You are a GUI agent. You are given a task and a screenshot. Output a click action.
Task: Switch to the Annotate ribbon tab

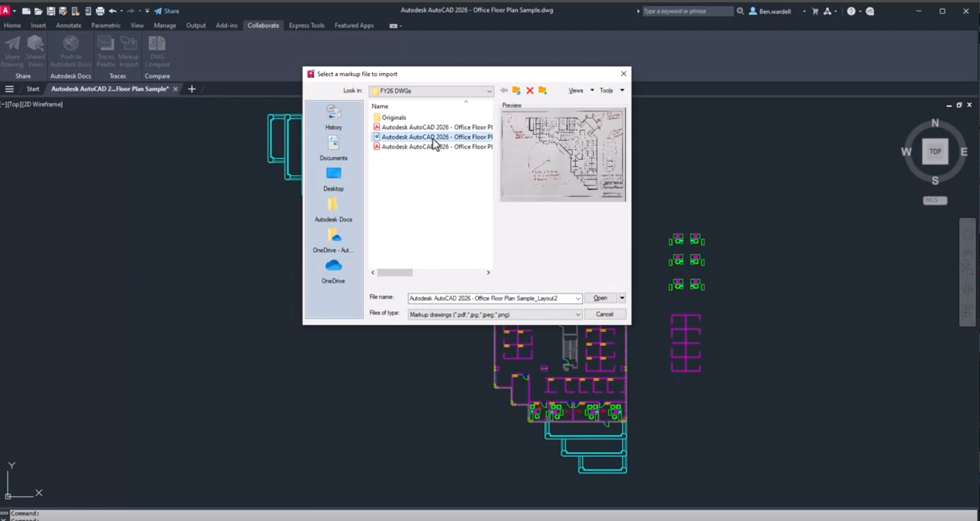coord(68,25)
